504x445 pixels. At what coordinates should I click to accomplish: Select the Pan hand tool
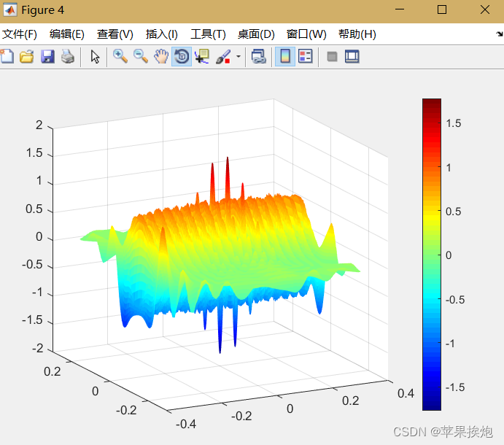161,57
